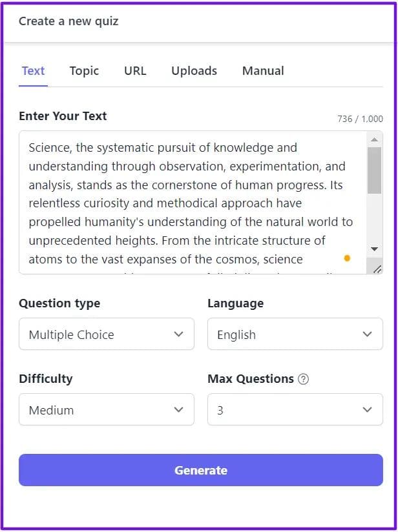Click the Generate button
The image size is (398, 532).
tap(201, 470)
